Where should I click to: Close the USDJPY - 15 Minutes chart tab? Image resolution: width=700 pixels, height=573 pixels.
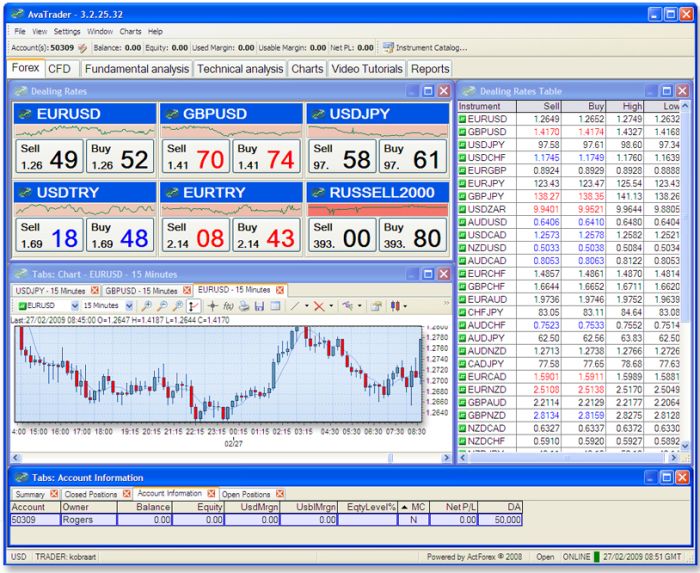[x=94, y=291]
